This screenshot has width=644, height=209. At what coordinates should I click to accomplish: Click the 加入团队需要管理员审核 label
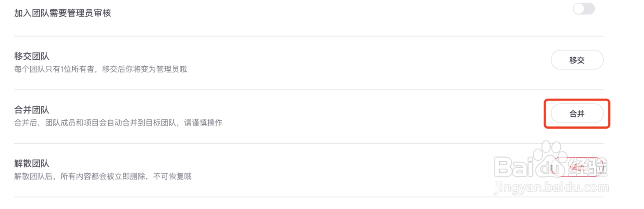[x=62, y=13]
